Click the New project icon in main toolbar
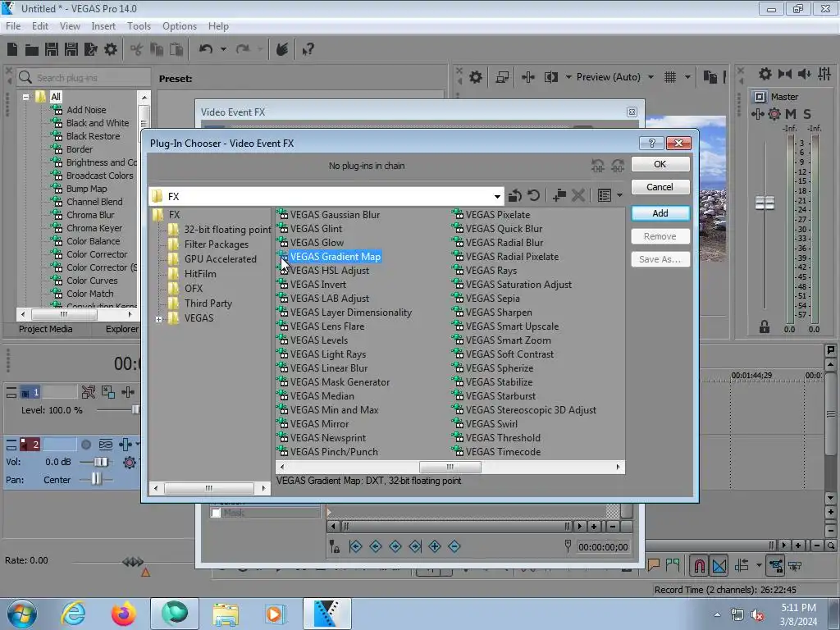Screen dimensions: 840x630 click(x=11, y=49)
